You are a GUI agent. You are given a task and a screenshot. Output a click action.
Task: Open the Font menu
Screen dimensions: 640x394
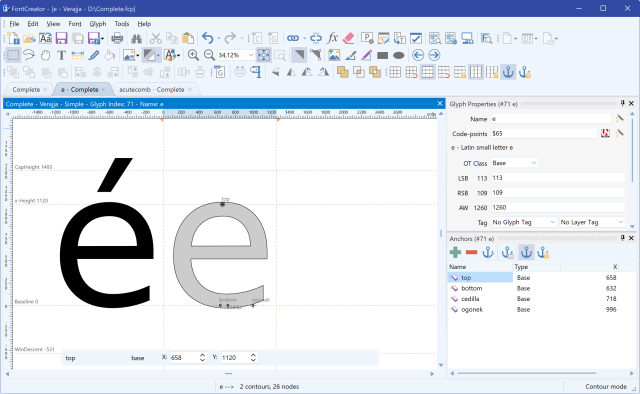[75, 24]
